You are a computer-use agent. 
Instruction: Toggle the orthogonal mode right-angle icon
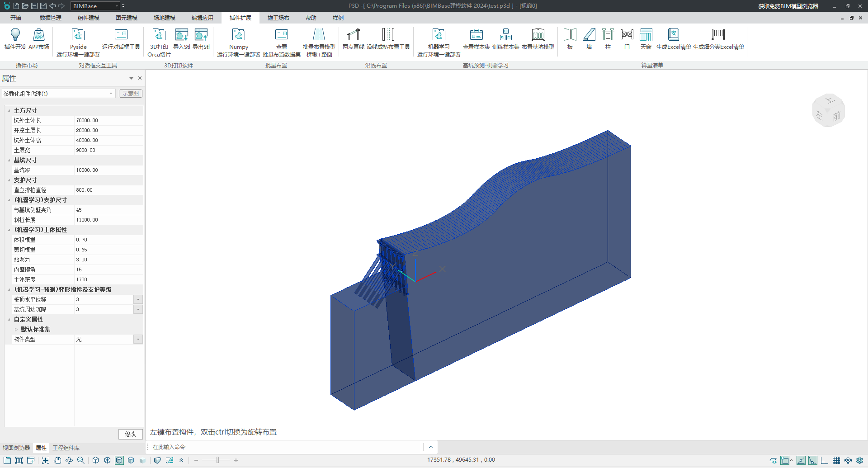tap(825, 460)
